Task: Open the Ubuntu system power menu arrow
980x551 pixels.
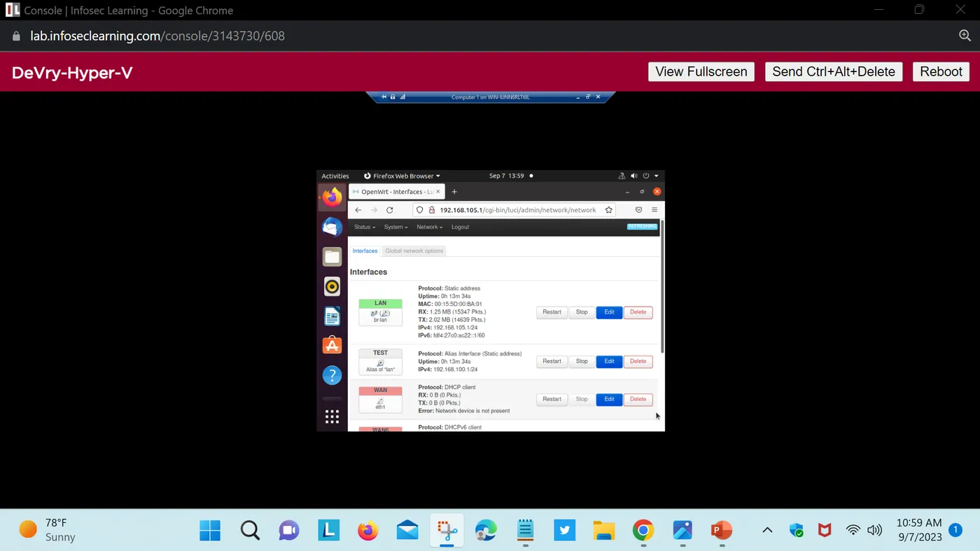Action: [x=656, y=176]
